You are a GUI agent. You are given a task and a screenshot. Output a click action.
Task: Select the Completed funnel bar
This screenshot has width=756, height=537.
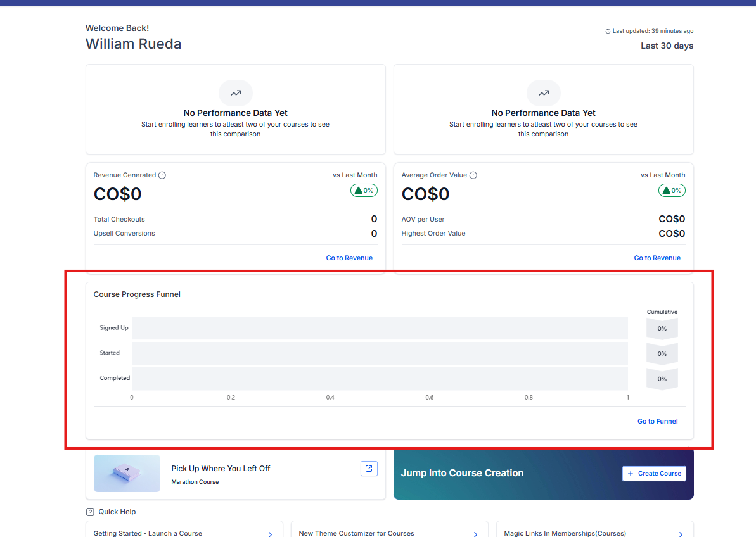coord(379,378)
